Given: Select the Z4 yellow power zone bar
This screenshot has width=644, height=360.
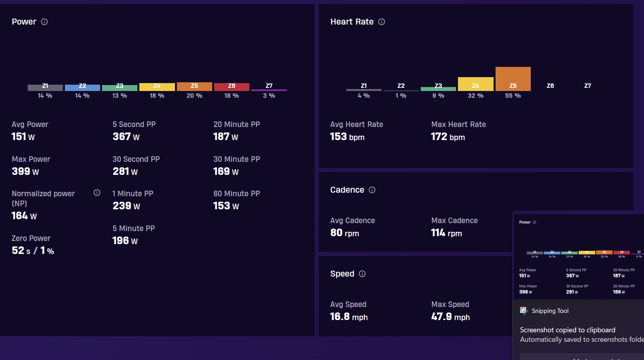Looking at the screenshot, I should click(157, 87).
